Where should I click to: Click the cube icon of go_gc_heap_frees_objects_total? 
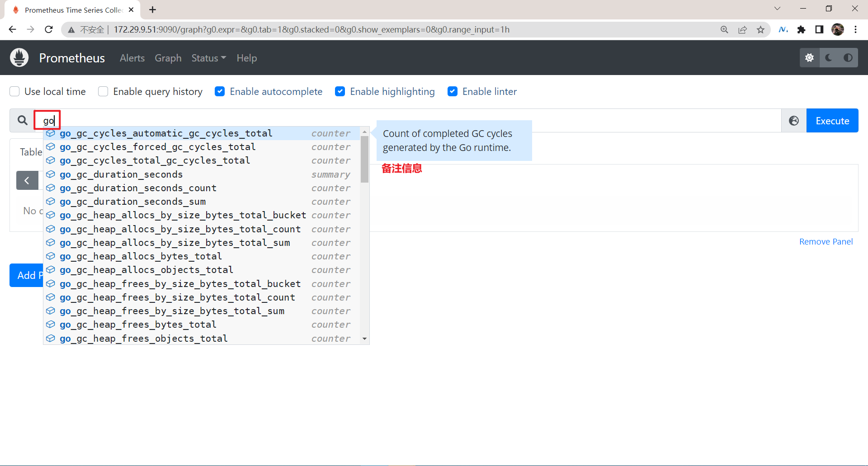(51, 339)
